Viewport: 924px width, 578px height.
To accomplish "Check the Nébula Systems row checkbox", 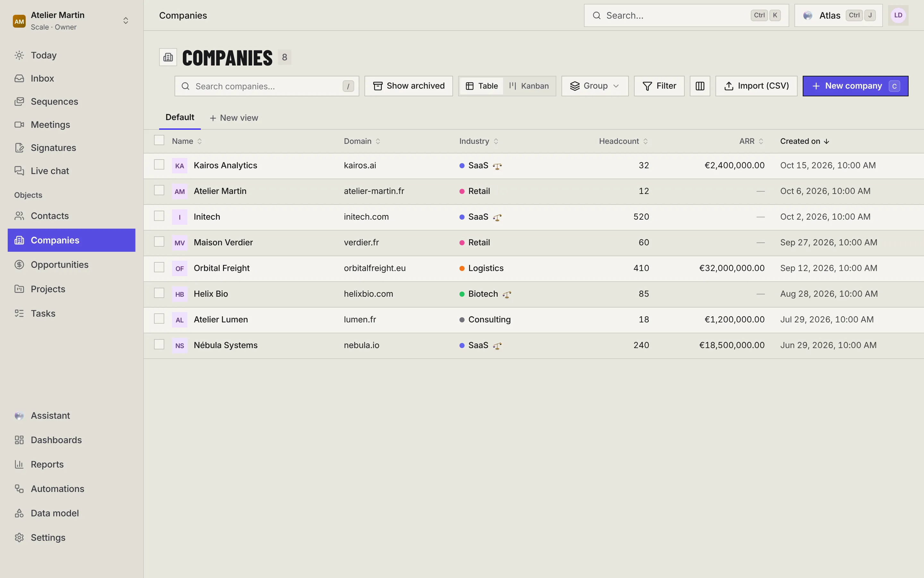I will (159, 345).
